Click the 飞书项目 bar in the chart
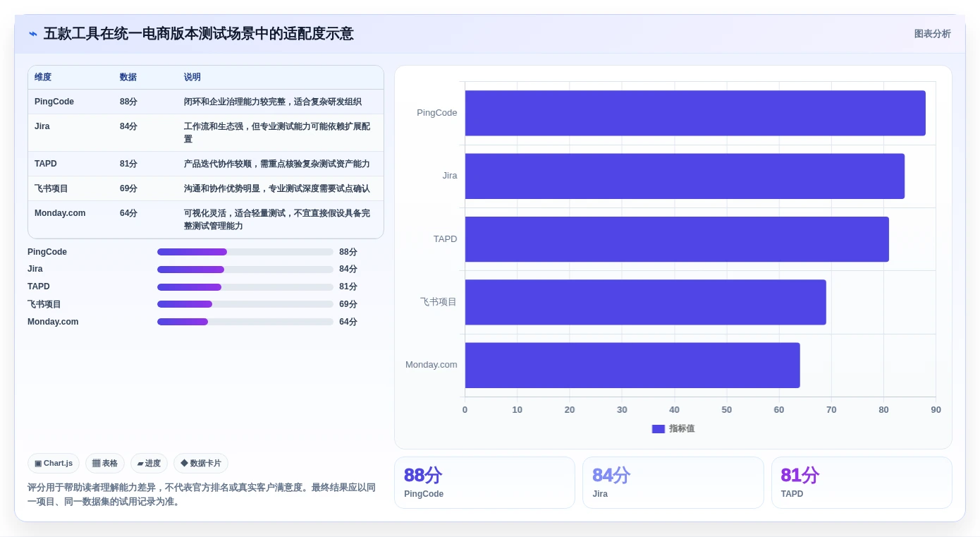This screenshot has height=537, width=980. pyautogui.click(x=645, y=302)
